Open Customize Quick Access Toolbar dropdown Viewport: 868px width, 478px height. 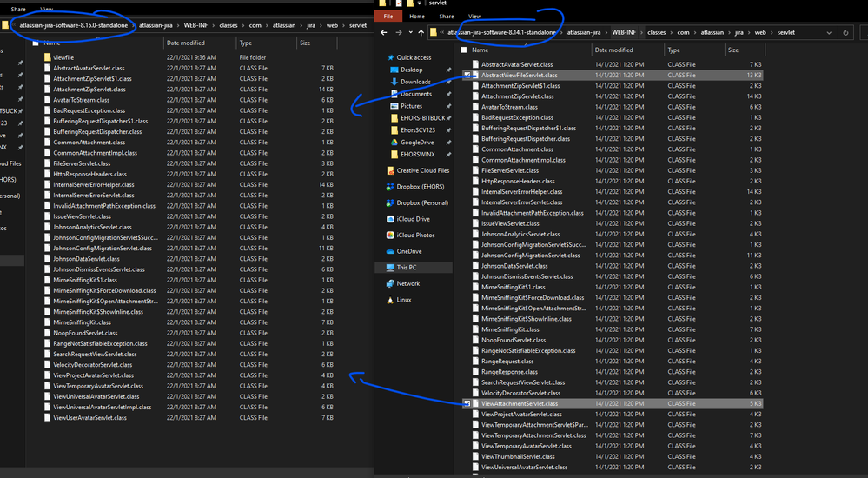(x=419, y=3)
